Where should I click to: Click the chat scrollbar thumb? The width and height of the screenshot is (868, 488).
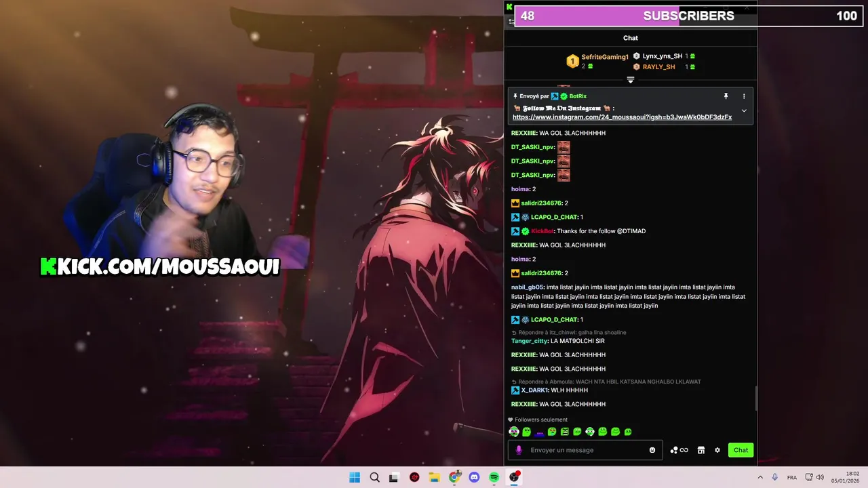[x=755, y=398]
